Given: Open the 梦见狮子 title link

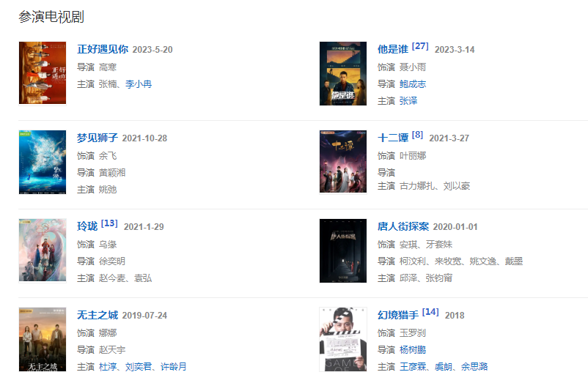Looking at the screenshot, I should coord(98,138).
